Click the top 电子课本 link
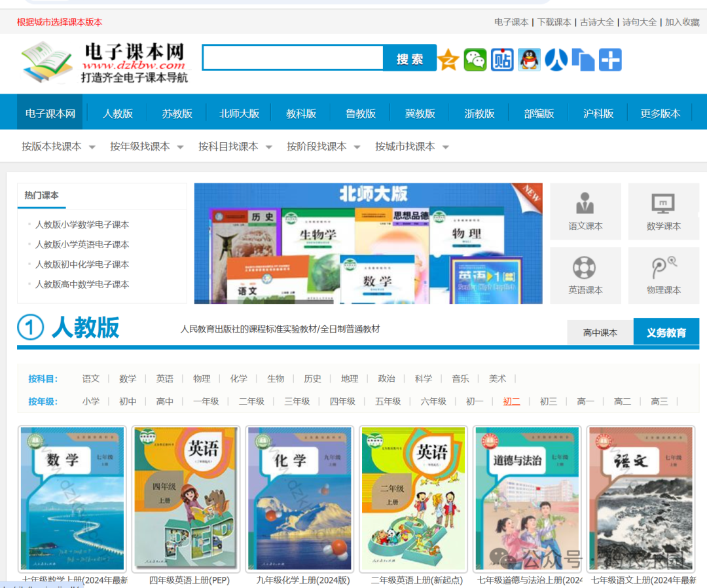The width and height of the screenshot is (707, 588). click(511, 22)
